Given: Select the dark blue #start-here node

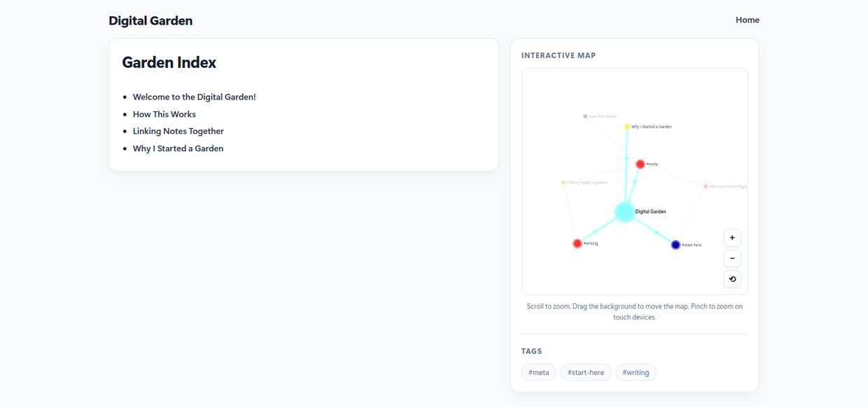Looking at the screenshot, I should coord(675,245).
